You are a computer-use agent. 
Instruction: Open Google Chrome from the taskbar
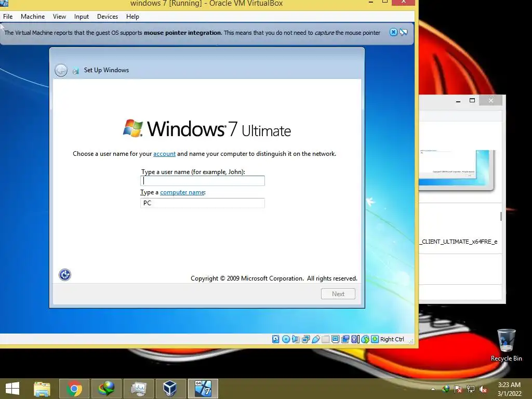point(74,389)
